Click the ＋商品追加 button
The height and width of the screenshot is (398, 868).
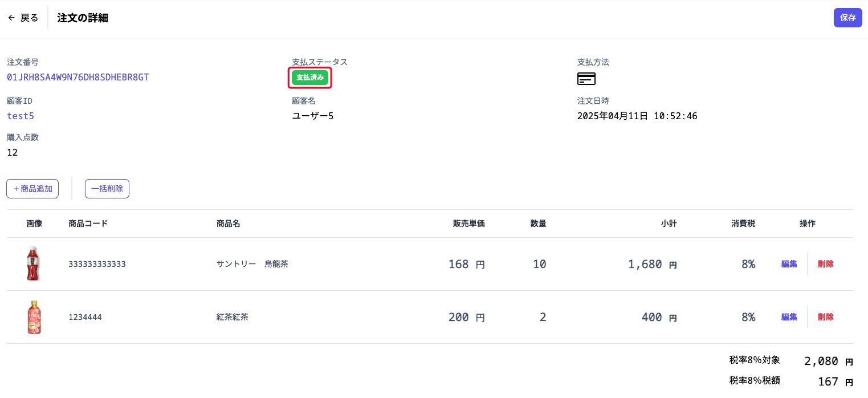coord(32,189)
